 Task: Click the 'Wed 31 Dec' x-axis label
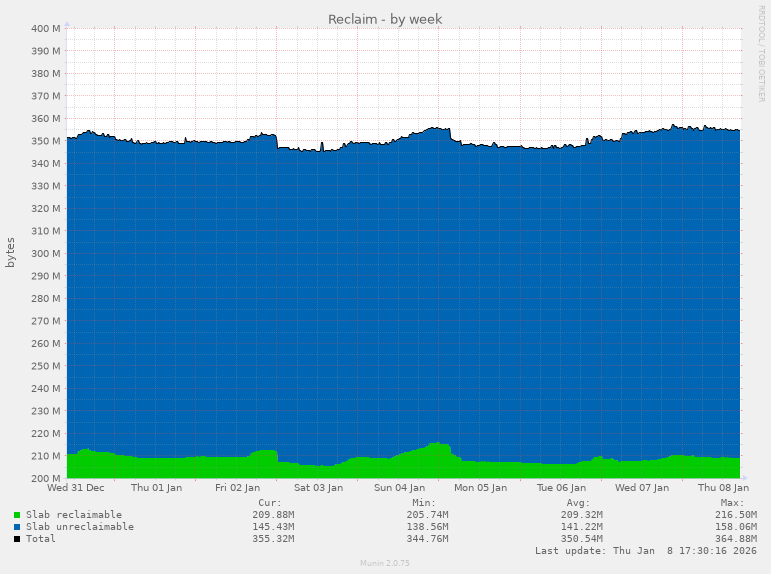(76, 488)
